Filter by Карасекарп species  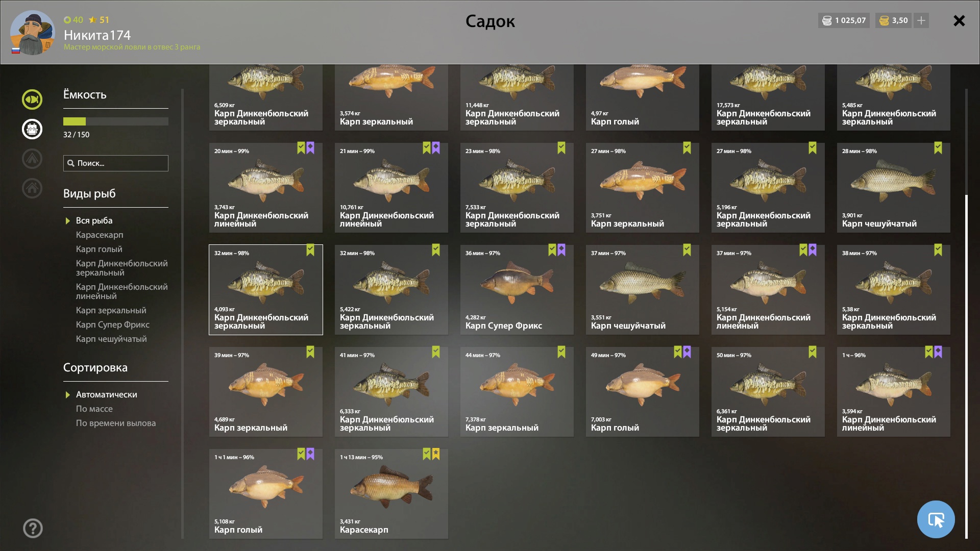coord(100,235)
